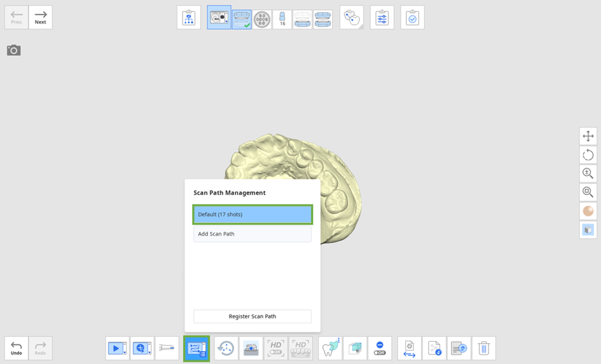
Task: Activate the cube area selection tool
Action: click(x=355, y=348)
